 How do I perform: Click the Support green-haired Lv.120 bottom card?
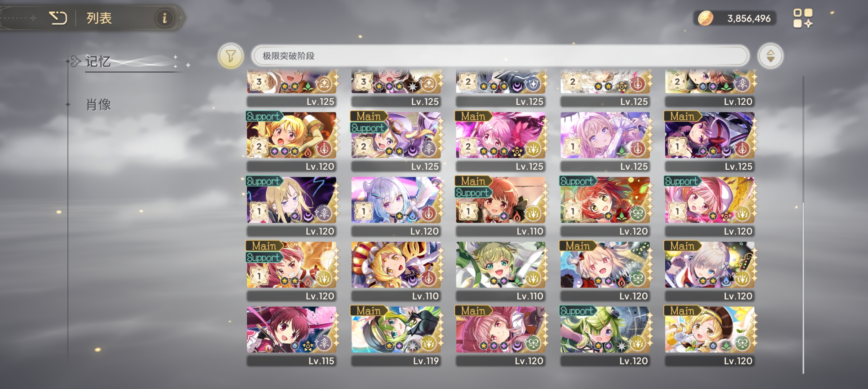pos(605,336)
